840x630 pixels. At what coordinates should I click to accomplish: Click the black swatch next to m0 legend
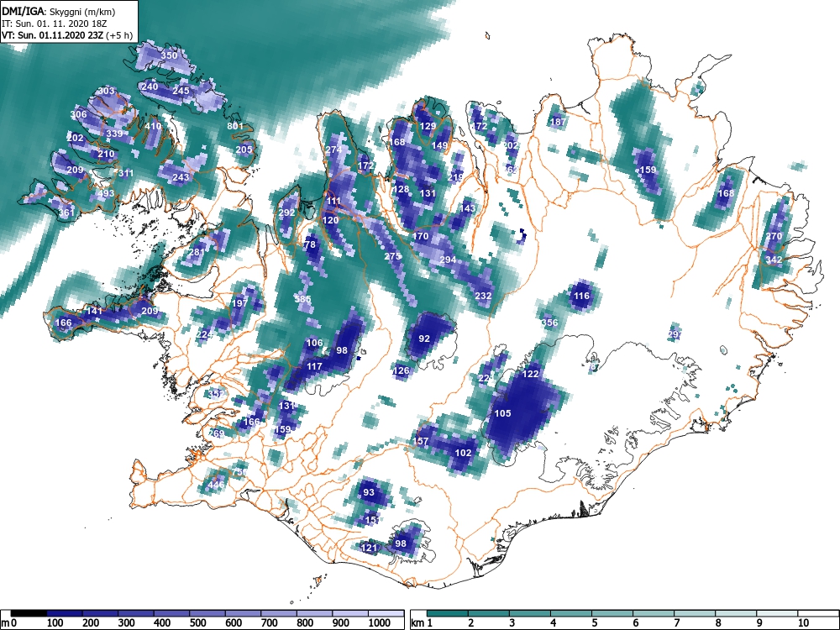pyautogui.click(x=29, y=613)
